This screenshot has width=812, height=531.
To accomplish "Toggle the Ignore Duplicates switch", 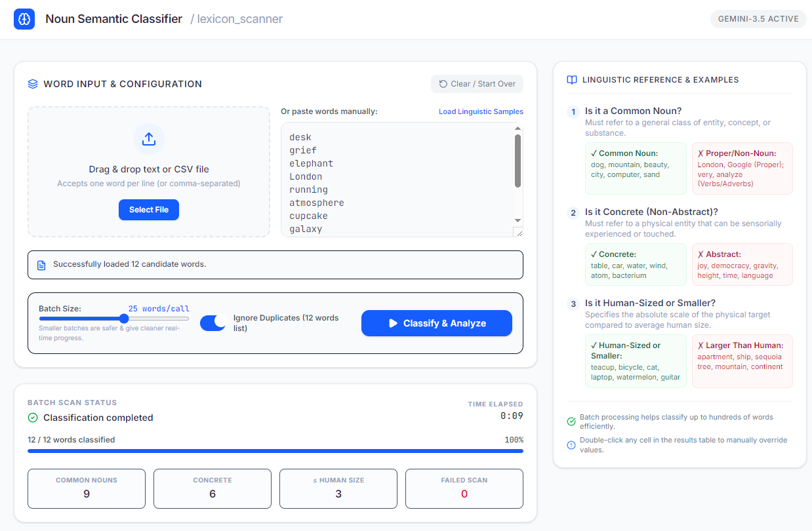I will (213, 323).
